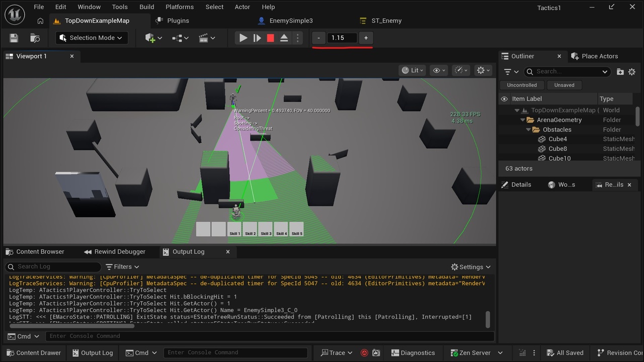Toggle the Uncontrolled filter chip
Viewport: 644px width, 362px height.
click(522, 85)
